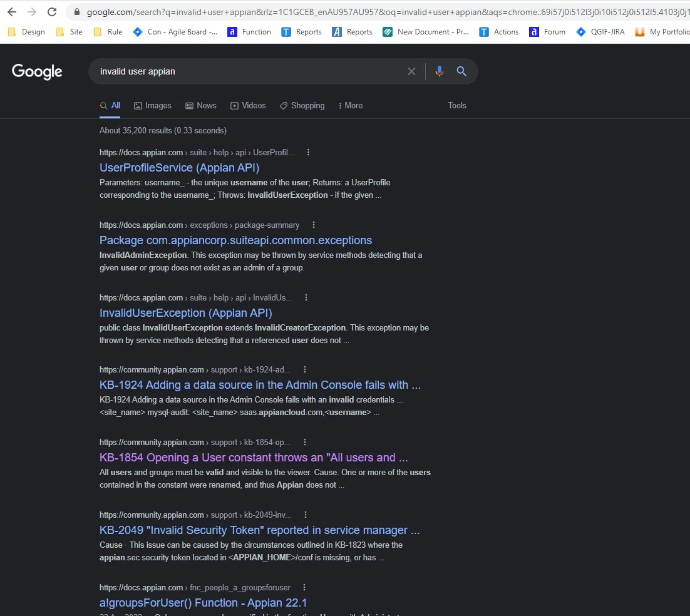The image size is (690, 616).
Task: Open options menu for KB-1854 result
Action: click(x=304, y=442)
